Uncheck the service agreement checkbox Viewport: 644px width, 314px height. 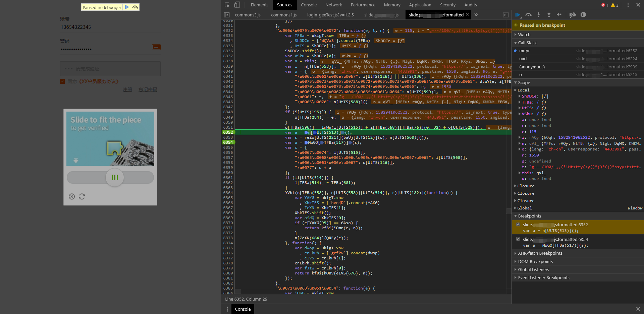click(x=62, y=81)
